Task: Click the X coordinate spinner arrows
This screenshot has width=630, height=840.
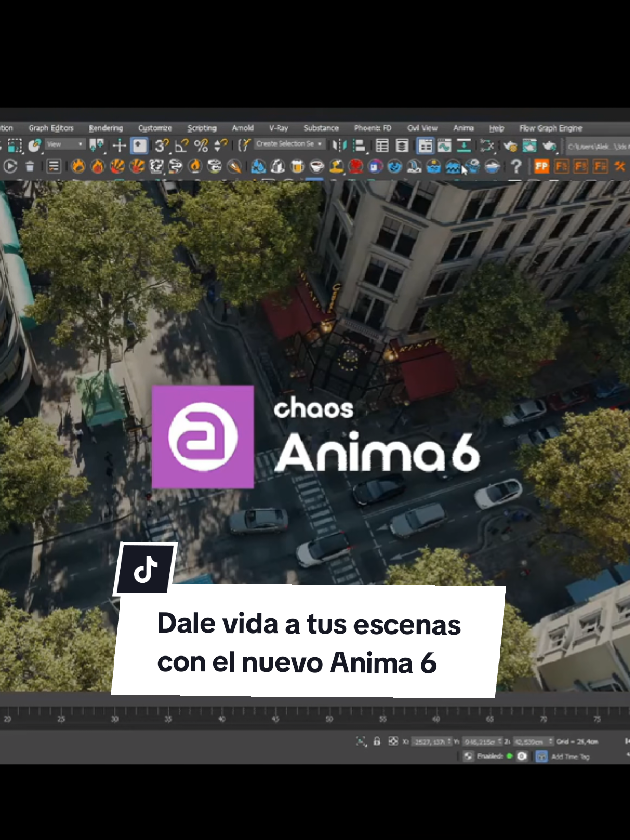Action: (450, 742)
